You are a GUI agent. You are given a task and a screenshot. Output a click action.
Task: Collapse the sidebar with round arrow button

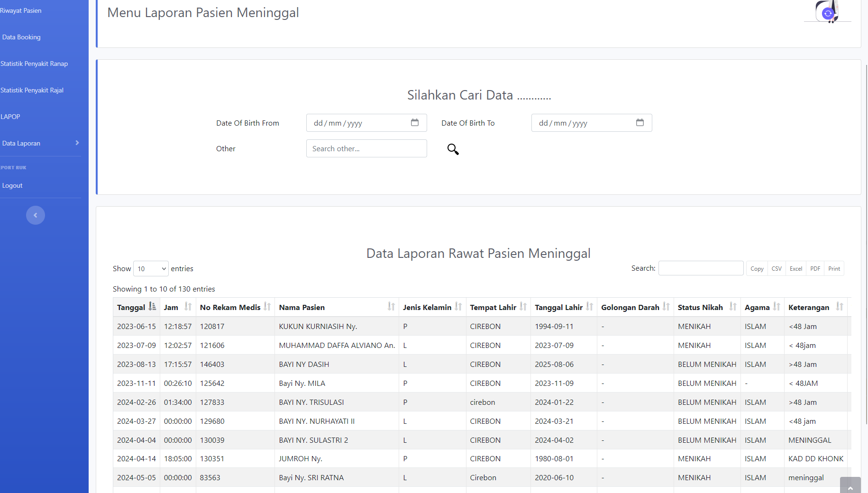(36, 215)
